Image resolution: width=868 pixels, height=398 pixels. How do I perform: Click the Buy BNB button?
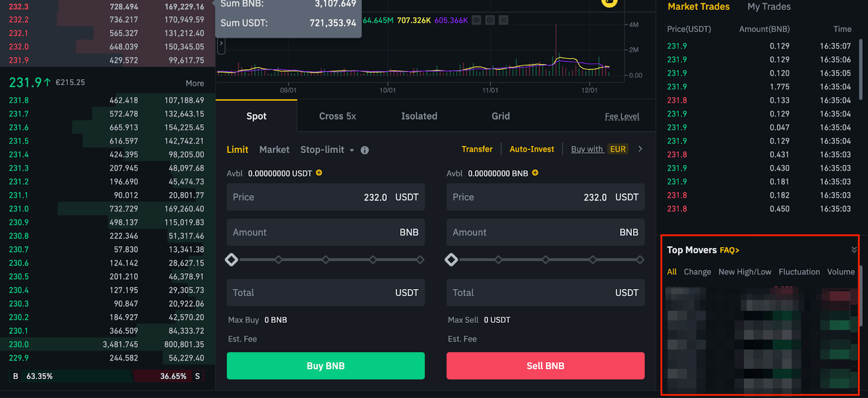pos(325,366)
